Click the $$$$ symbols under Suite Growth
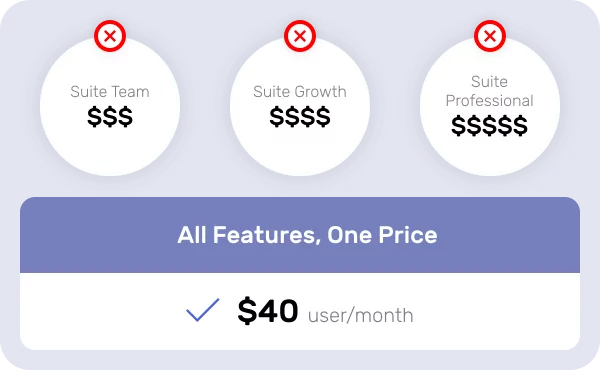 [300, 117]
